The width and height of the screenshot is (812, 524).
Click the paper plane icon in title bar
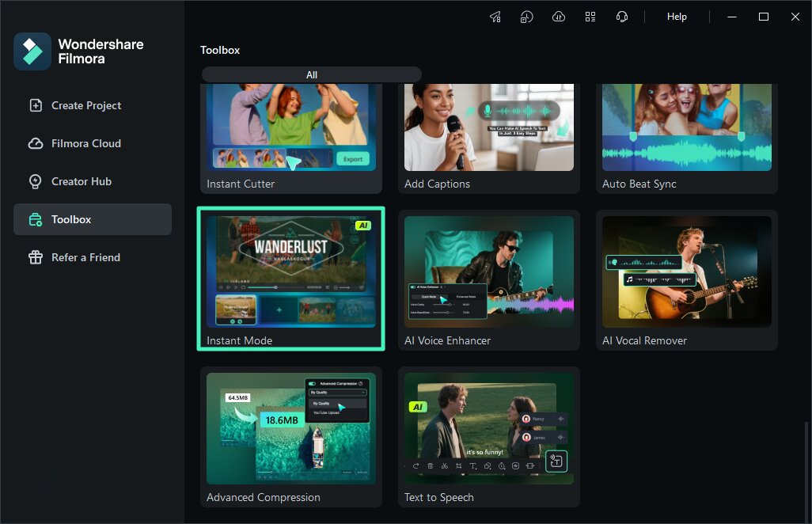click(495, 17)
